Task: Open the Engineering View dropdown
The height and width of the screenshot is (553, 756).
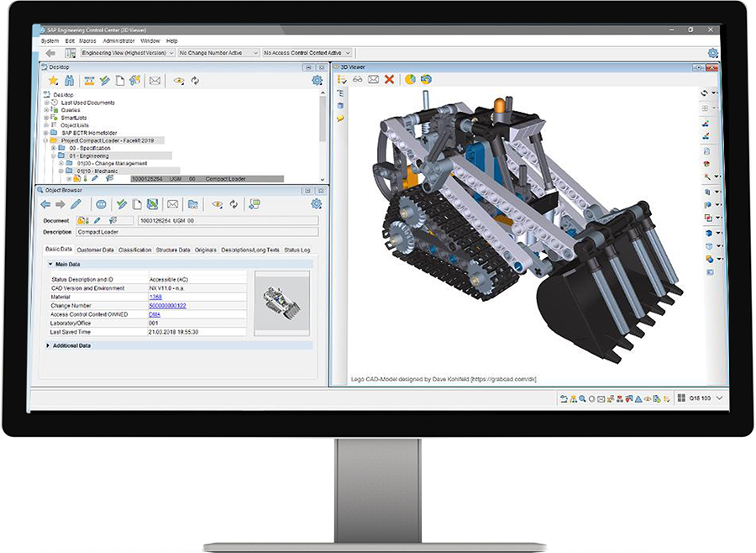Action: (x=128, y=53)
